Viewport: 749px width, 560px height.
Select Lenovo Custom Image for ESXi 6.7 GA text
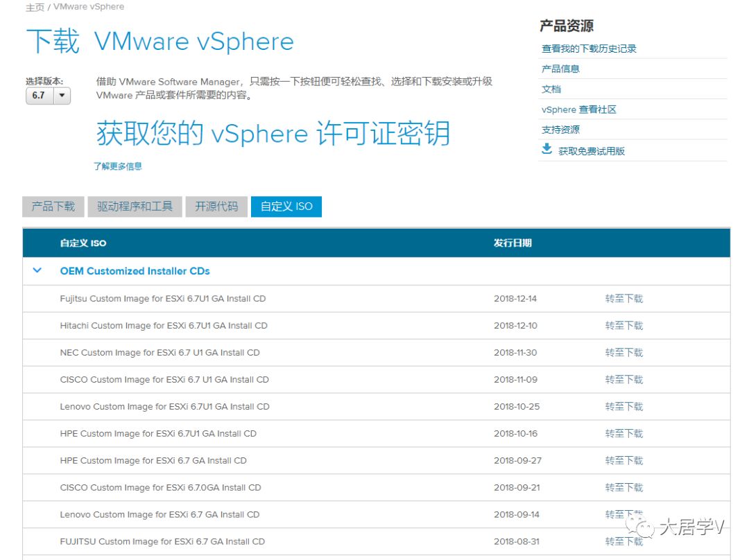pos(160,515)
